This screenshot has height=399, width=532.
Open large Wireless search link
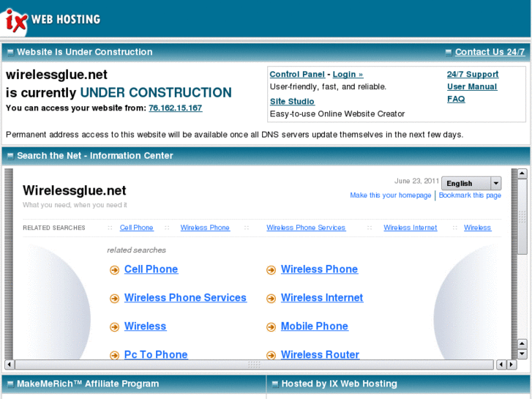[x=145, y=327]
